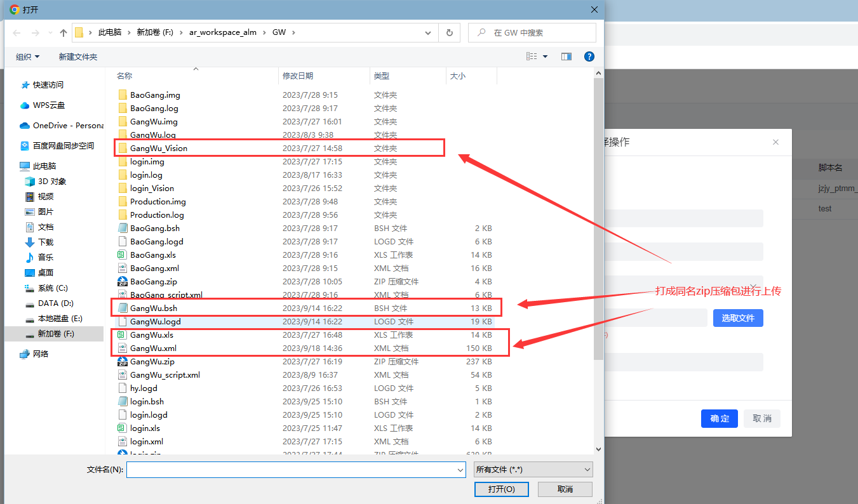The width and height of the screenshot is (858, 504).
Task: Open the help question mark icon
Action: tap(589, 57)
